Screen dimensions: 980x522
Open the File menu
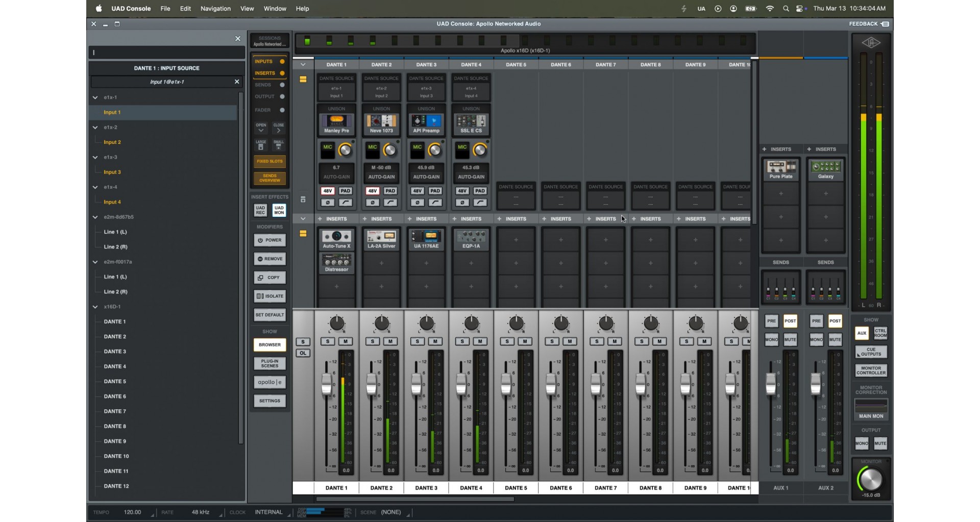[x=165, y=9]
